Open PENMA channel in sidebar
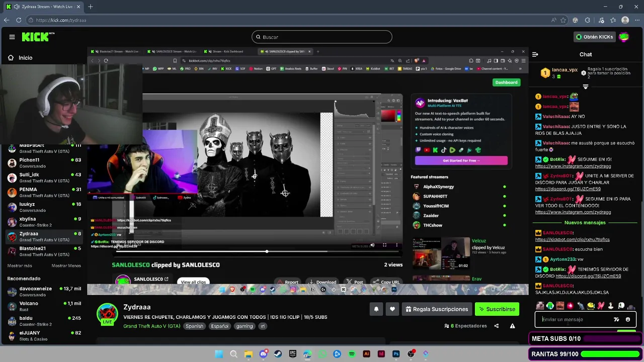 (x=44, y=192)
